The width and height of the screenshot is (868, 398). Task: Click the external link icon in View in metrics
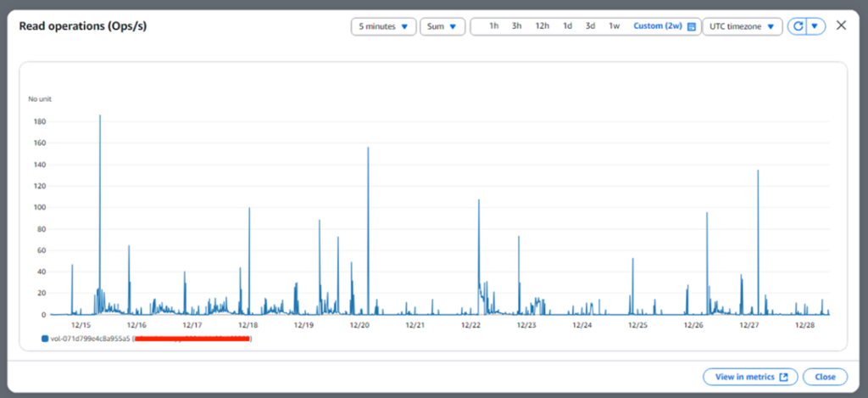[783, 377]
